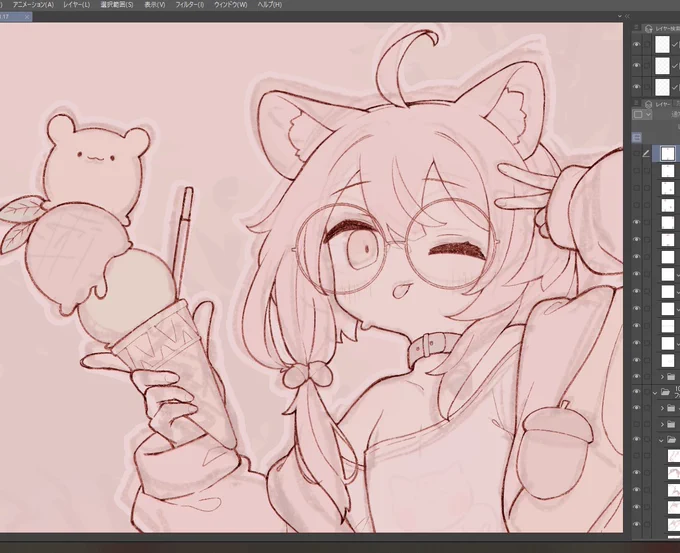The height and width of the screenshot is (553, 680).
Task: Open the レイヤー palette hamburger menu
Action: [636, 103]
